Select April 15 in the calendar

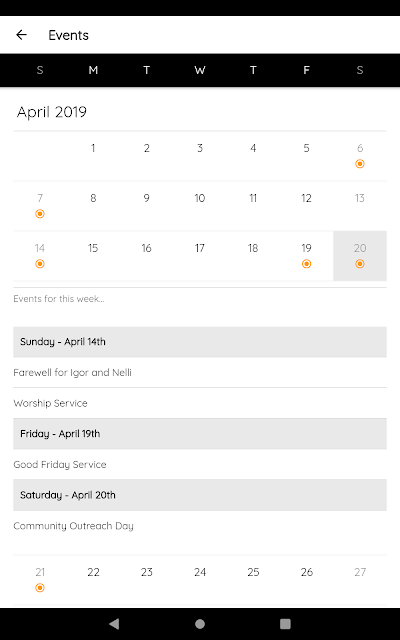(93, 256)
